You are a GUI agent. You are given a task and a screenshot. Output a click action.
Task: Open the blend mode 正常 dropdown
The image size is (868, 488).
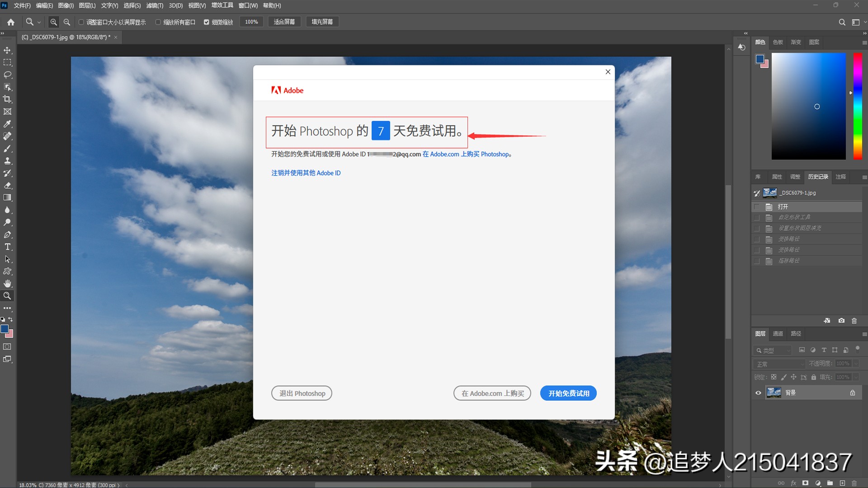[778, 364]
